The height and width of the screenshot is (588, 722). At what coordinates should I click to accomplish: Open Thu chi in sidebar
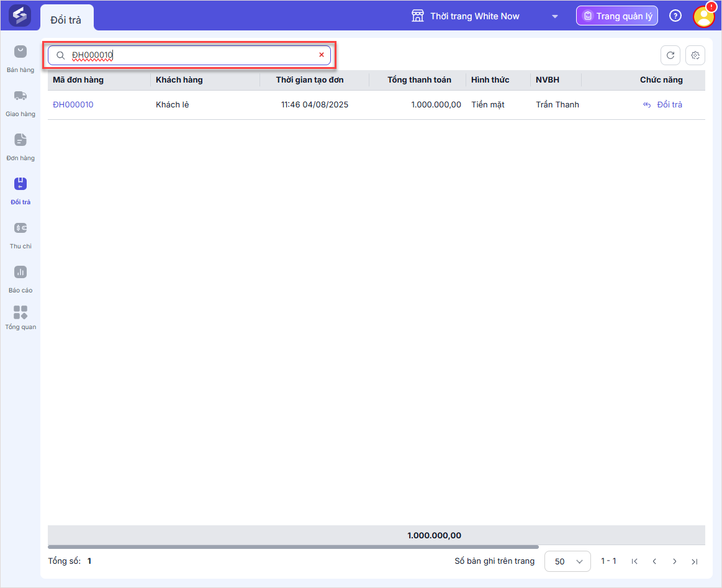[20, 235]
